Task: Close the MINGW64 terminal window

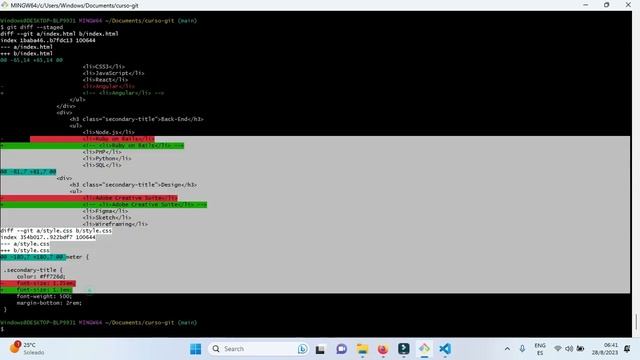Action: click(628, 5)
